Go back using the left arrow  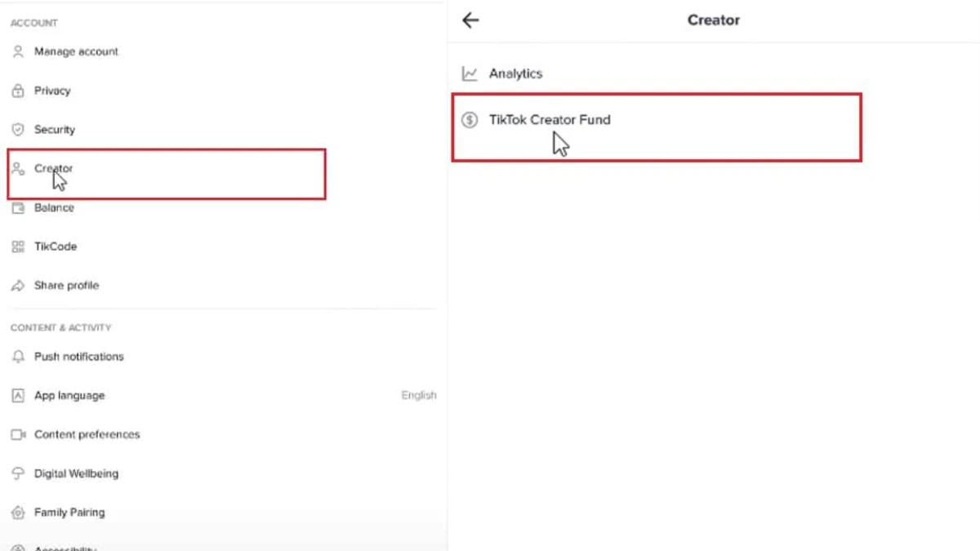click(x=470, y=20)
